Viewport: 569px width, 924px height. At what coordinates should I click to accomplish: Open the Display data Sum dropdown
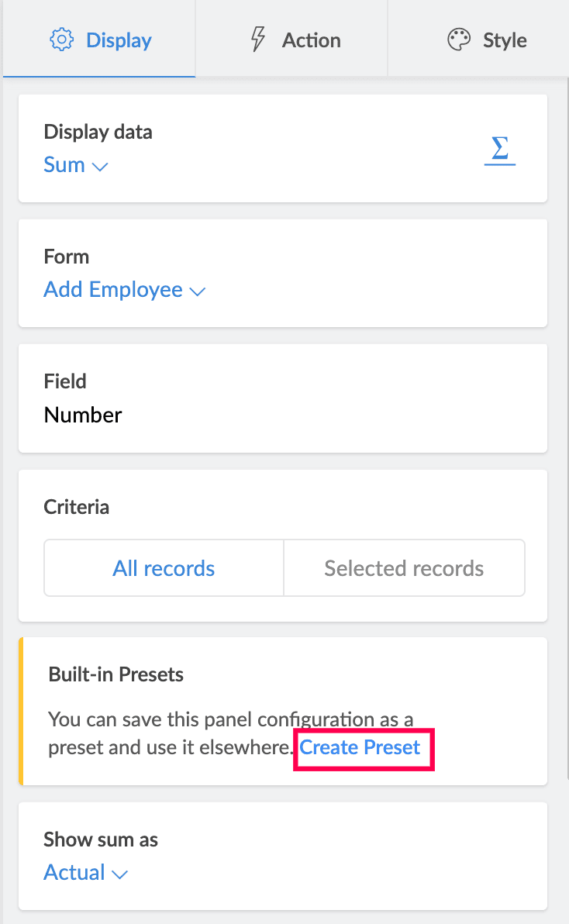[65, 165]
